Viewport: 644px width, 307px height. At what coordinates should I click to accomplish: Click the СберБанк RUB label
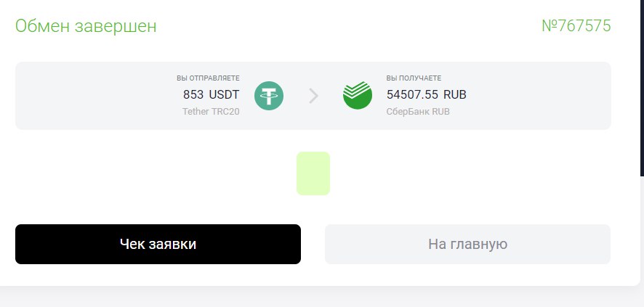pos(418,112)
